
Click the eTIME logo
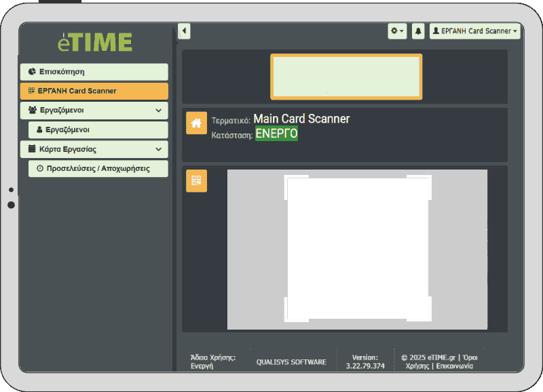(95, 42)
